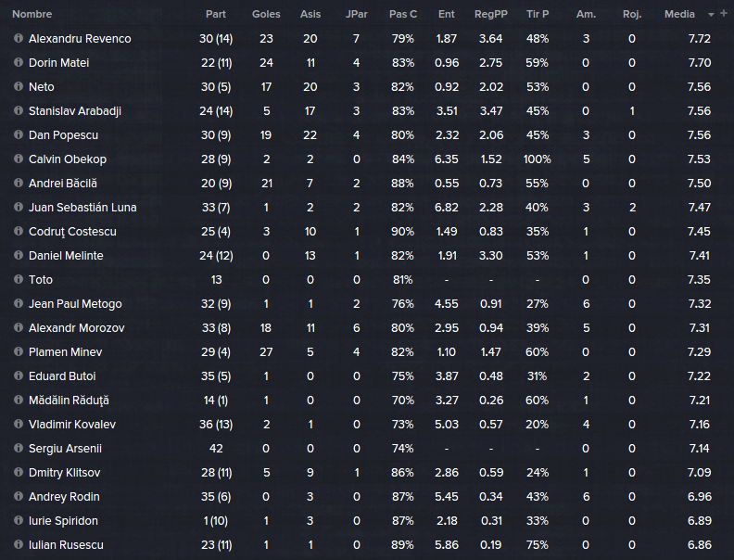Toggle sort arrow next to Media
Image resolution: width=734 pixels, height=560 pixels.
[711, 15]
